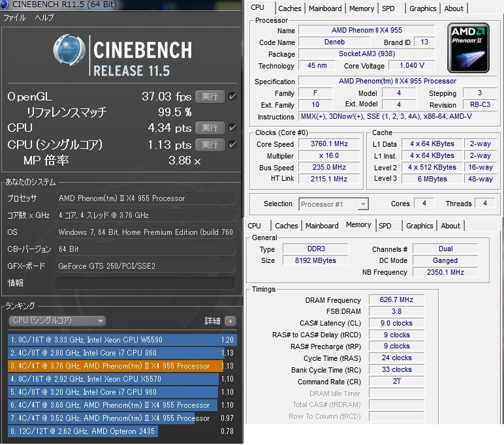Click Core Speed value 3760.1 MHz
The image size is (504, 445).
tap(329, 144)
